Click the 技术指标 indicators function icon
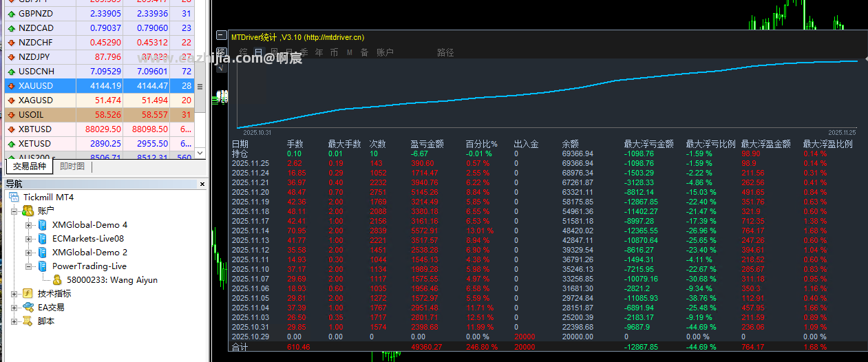 tap(28, 294)
